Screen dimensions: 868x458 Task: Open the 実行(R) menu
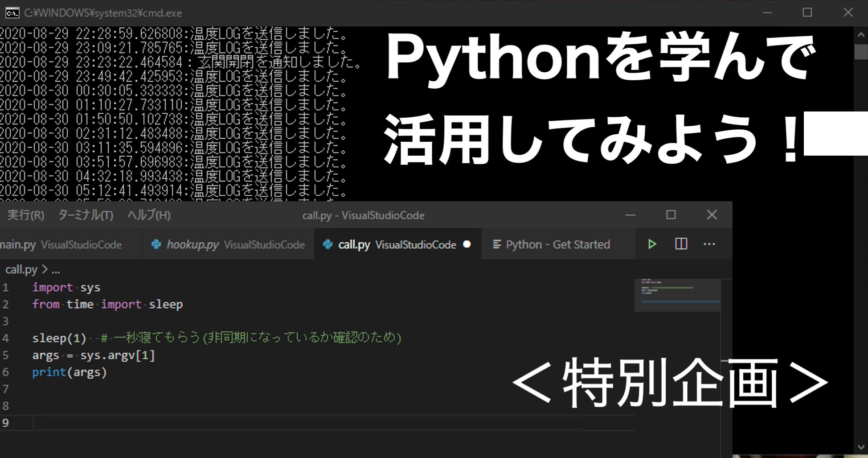[x=25, y=215]
